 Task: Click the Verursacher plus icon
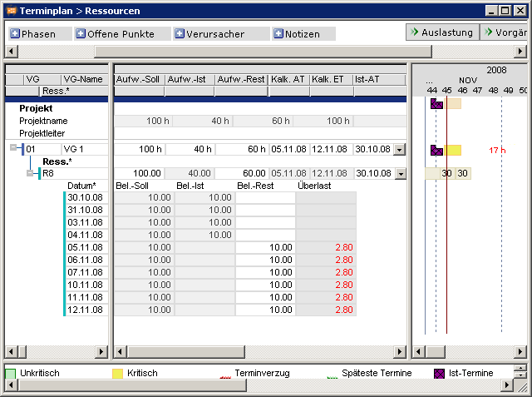(x=180, y=33)
